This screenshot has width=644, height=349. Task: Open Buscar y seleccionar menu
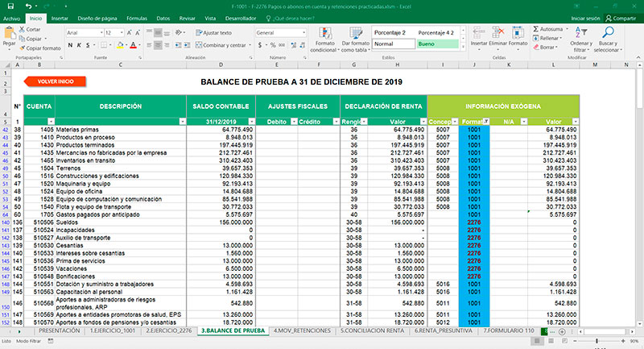pos(608,39)
